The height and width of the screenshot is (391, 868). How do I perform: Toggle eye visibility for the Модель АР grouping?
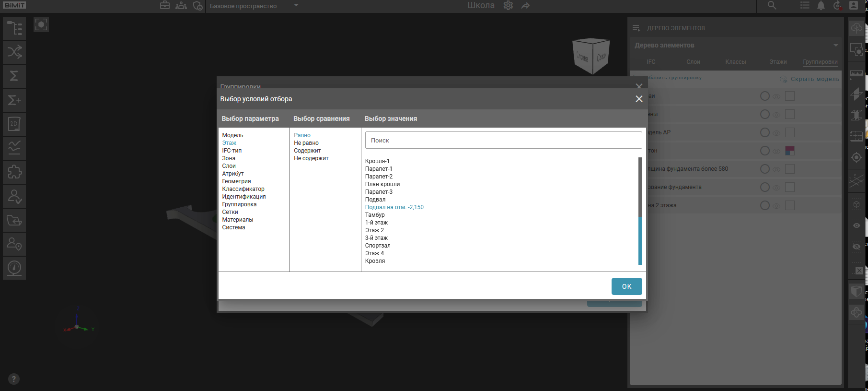pos(776,133)
